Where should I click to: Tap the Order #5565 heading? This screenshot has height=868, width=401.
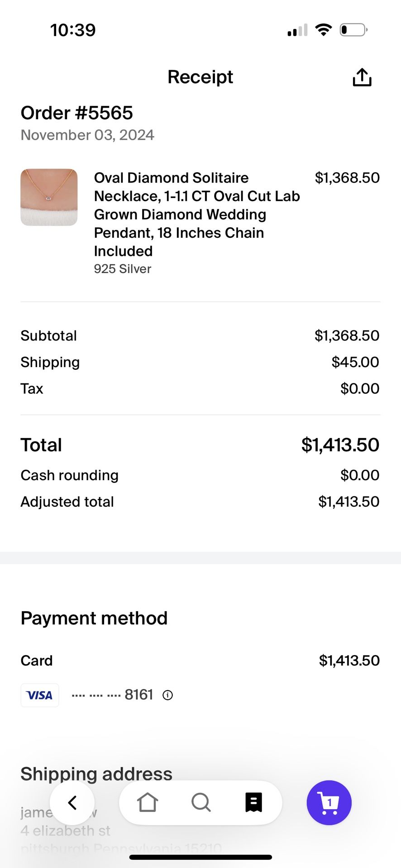coord(77,113)
